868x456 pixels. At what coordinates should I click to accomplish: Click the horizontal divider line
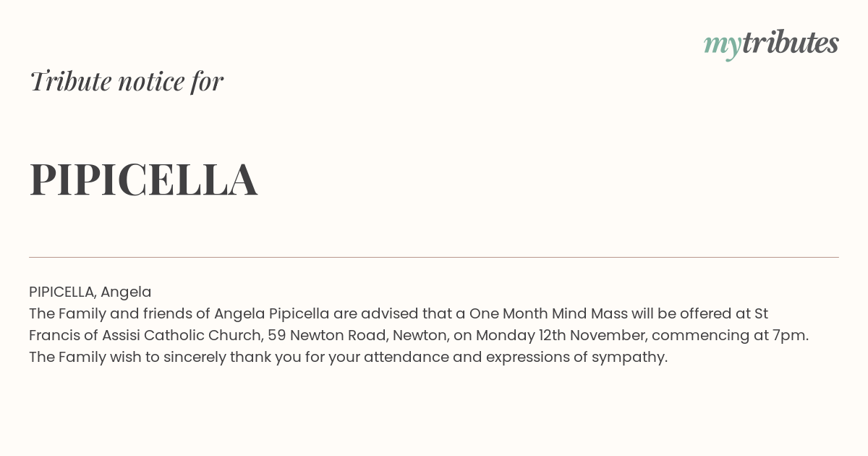434,257
